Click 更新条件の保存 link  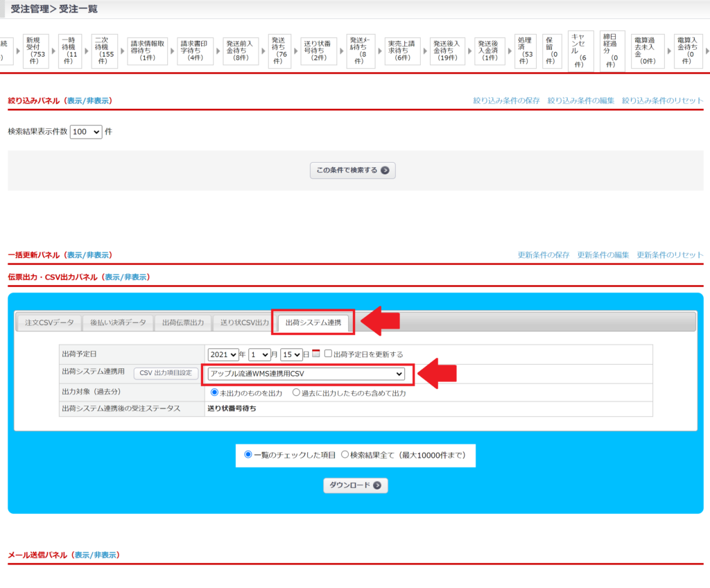[x=544, y=255]
